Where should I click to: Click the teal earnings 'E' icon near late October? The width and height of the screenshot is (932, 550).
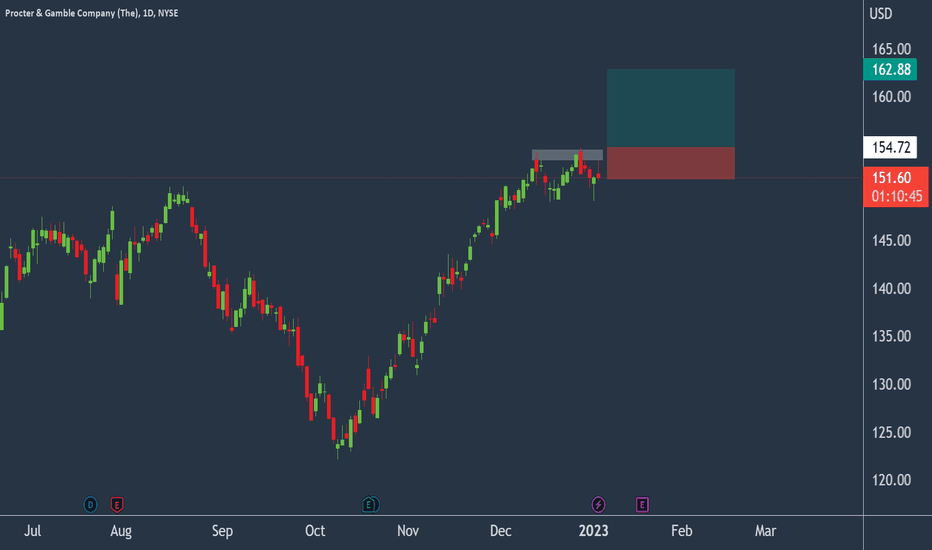coord(370,505)
